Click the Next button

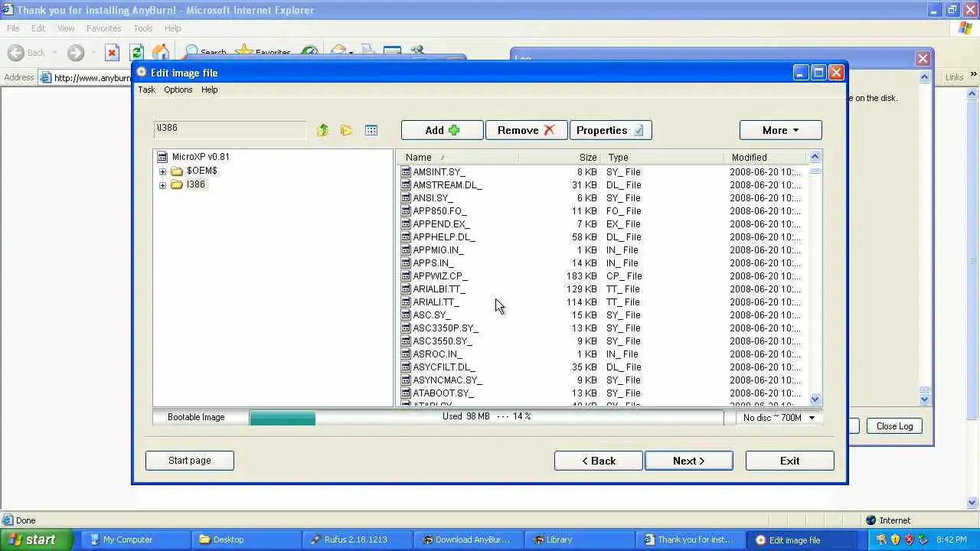pos(688,461)
